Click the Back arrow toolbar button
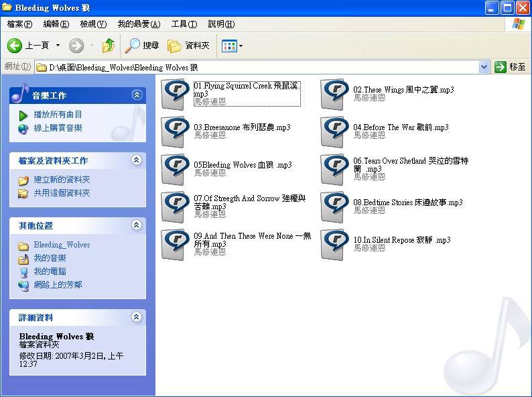 point(15,46)
